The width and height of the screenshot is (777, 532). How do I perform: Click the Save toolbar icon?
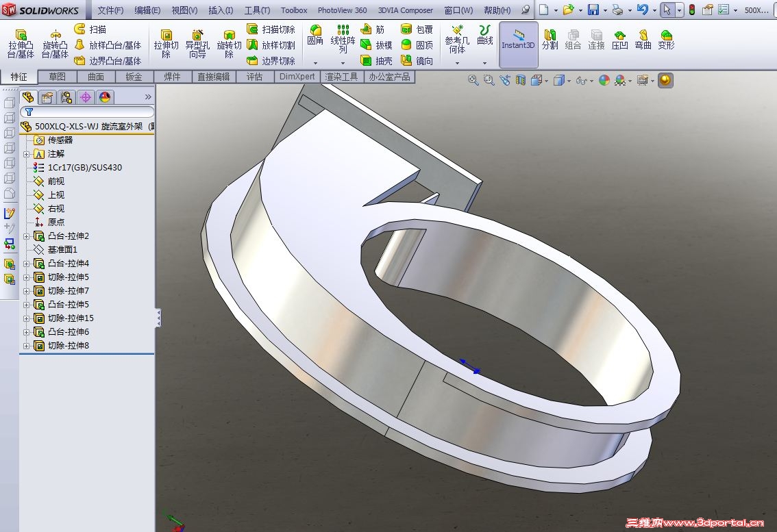tap(593, 10)
